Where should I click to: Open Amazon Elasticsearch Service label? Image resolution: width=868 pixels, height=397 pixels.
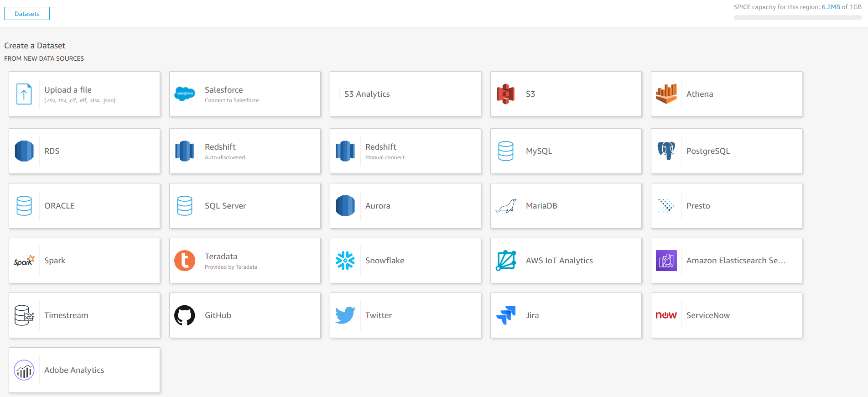click(x=736, y=261)
